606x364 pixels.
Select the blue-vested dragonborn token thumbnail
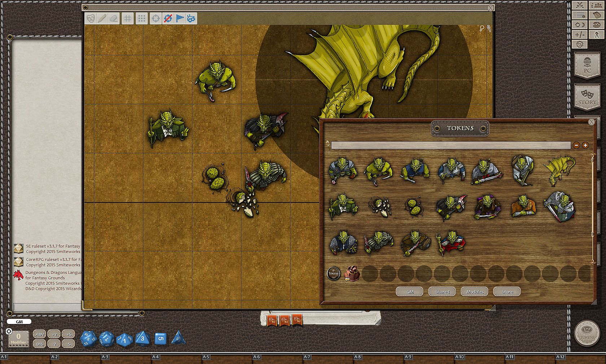415,171
